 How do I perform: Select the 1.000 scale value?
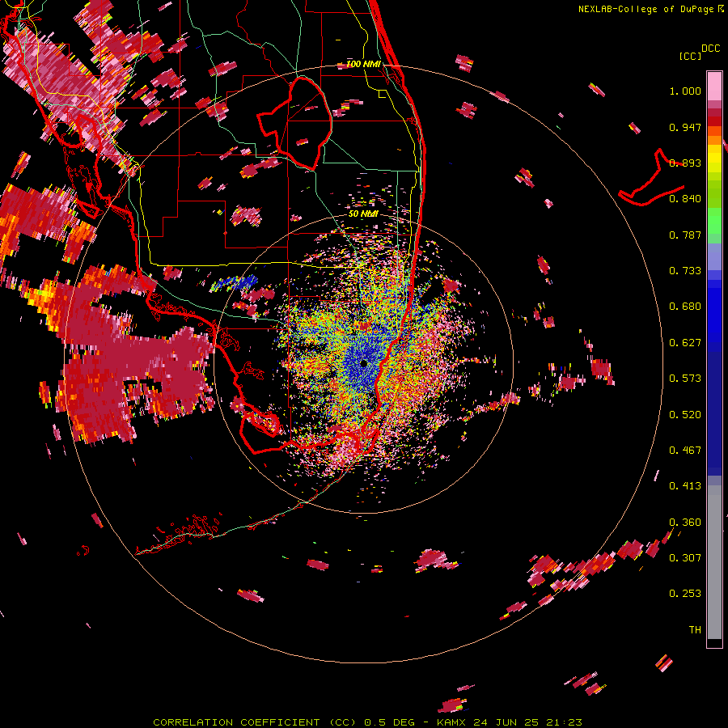tap(685, 91)
